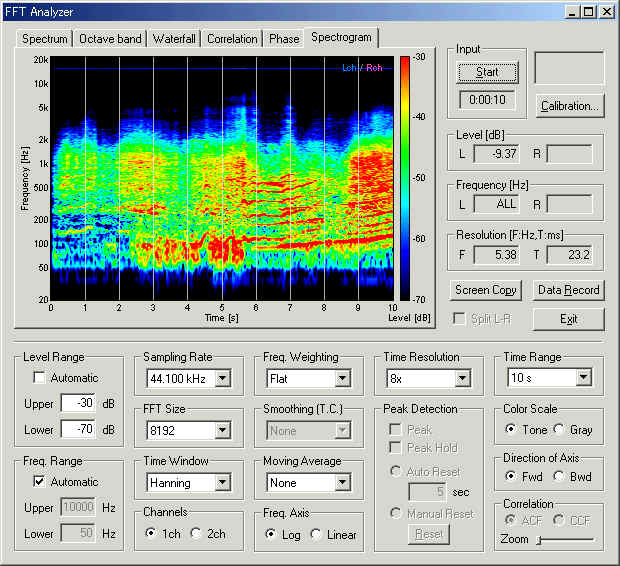Set axis direction to Bwd

[560, 477]
